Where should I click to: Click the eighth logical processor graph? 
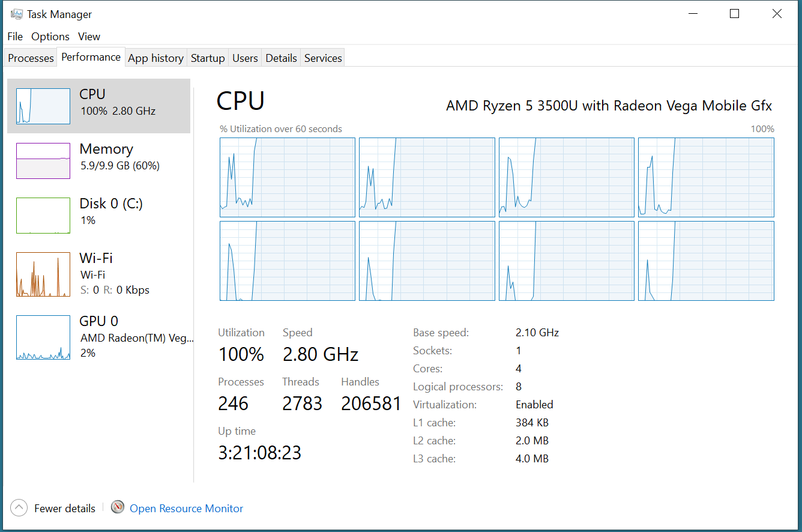click(706, 261)
